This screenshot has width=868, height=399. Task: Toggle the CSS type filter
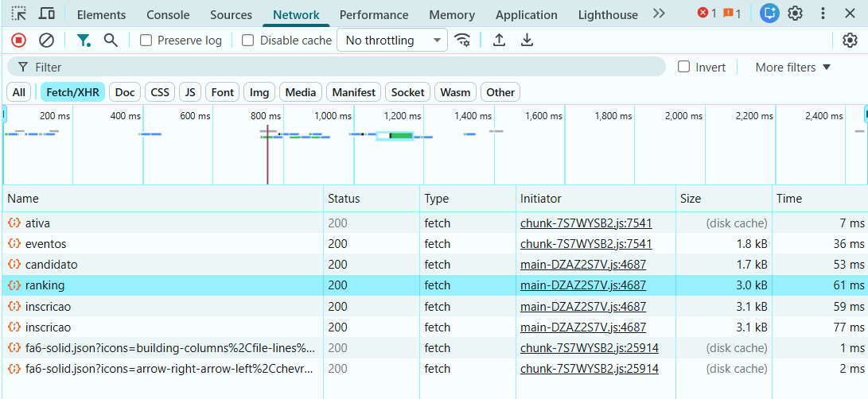pos(160,92)
